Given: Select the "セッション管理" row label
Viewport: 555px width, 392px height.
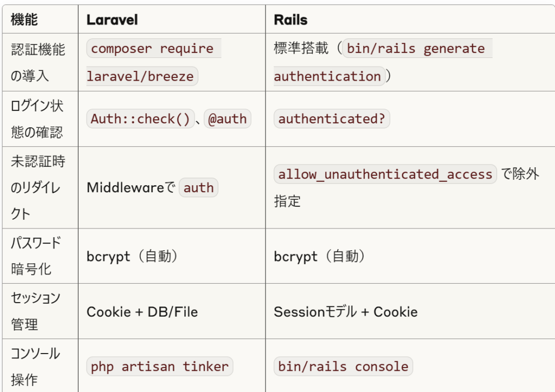Looking at the screenshot, I should coord(36,311).
